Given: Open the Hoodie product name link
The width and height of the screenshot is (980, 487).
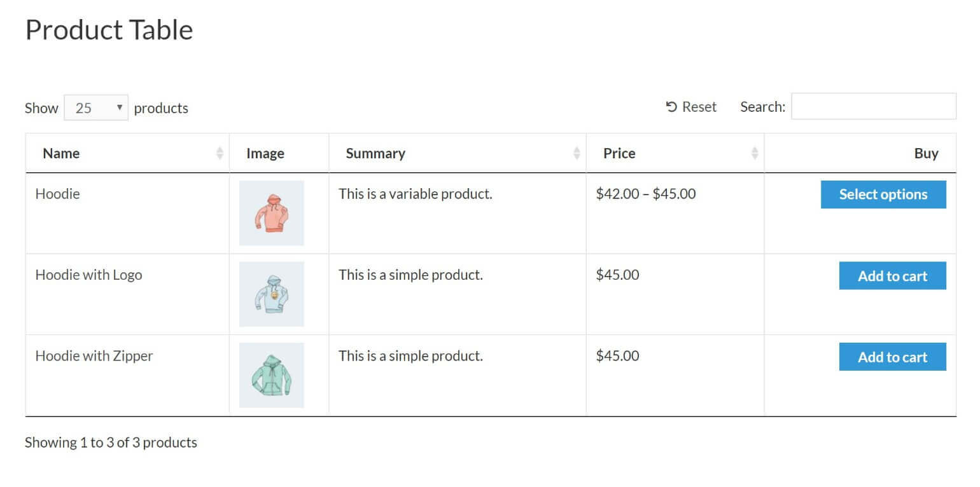Looking at the screenshot, I should (x=58, y=194).
